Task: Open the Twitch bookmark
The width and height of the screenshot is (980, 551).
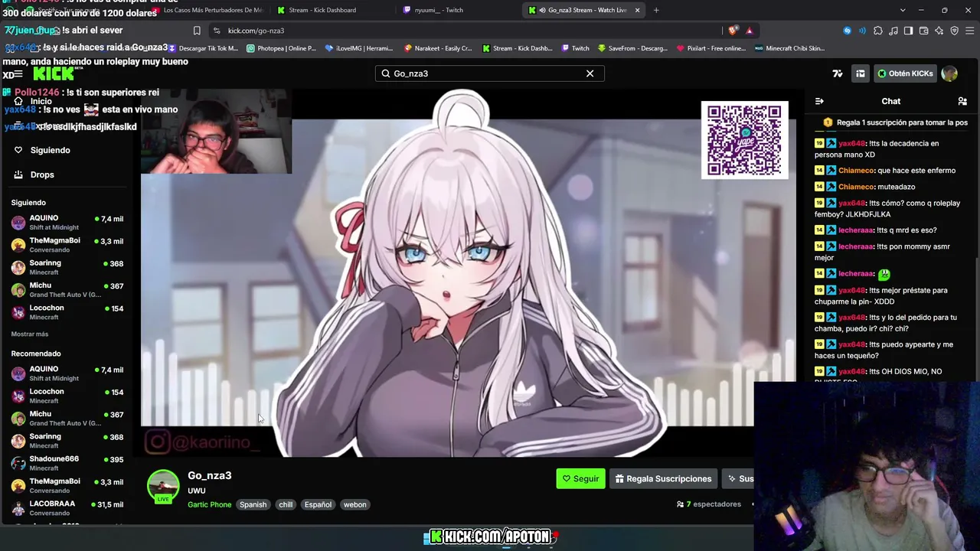Action: [575, 48]
